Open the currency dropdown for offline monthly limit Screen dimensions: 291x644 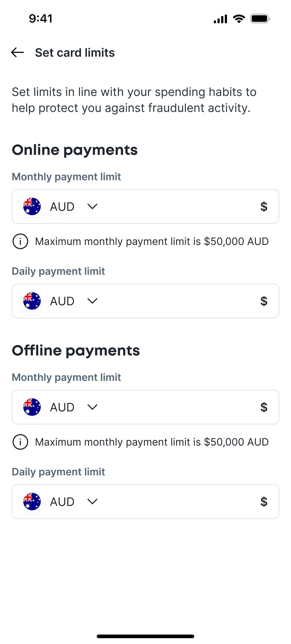tap(92, 407)
